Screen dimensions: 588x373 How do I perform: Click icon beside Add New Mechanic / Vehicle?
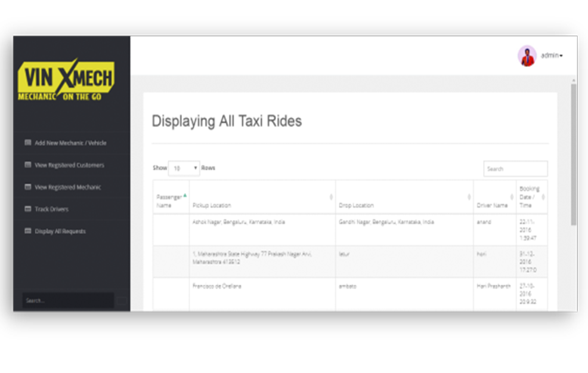click(x=27, y=143)
